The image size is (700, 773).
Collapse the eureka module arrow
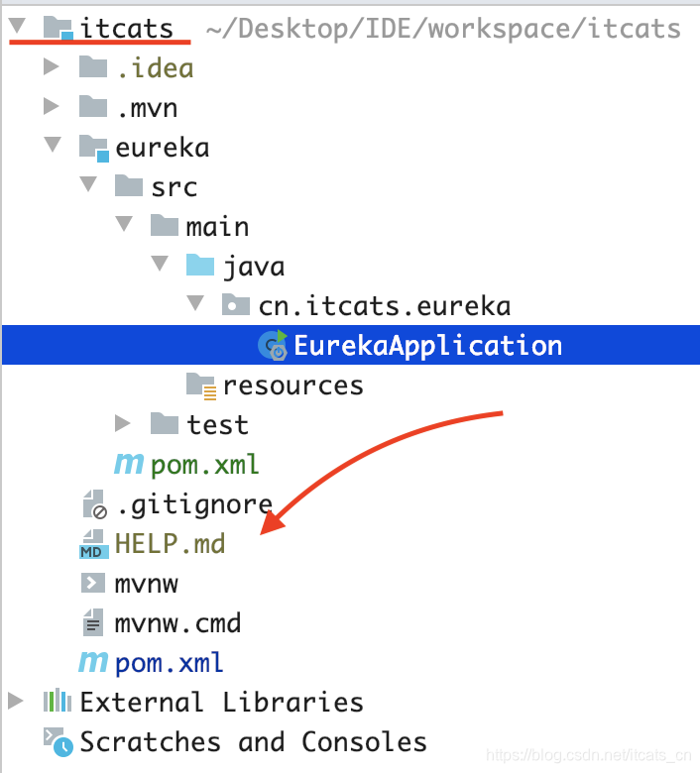[x=53, y=145]
